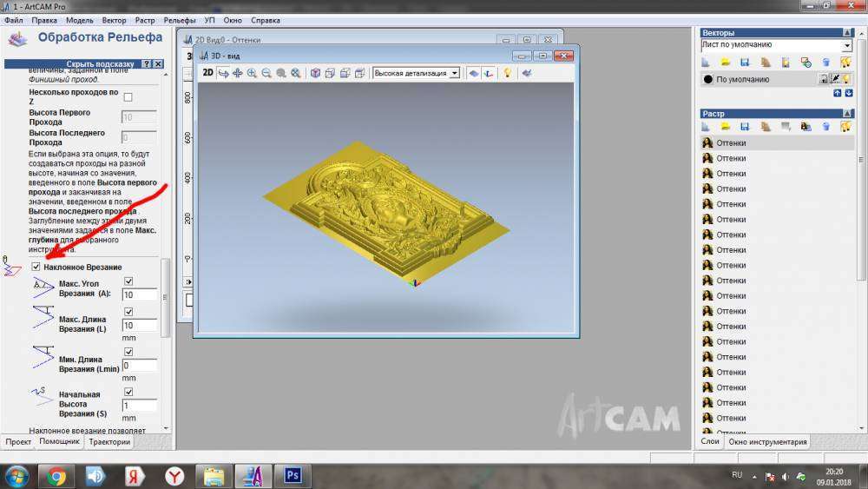Screen dimensions: 868x489
Task: Click the save icon in Векторы panel
Action: click(745, 63)
